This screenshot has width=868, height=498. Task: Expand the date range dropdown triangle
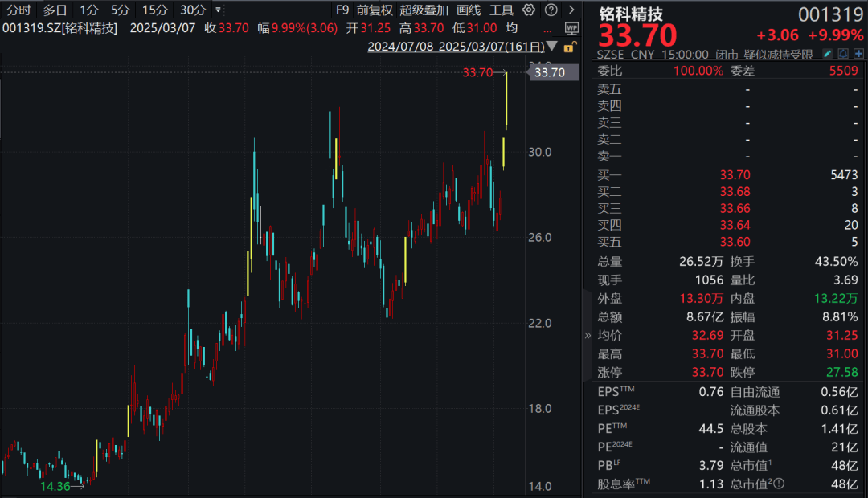tap(552, 47)
